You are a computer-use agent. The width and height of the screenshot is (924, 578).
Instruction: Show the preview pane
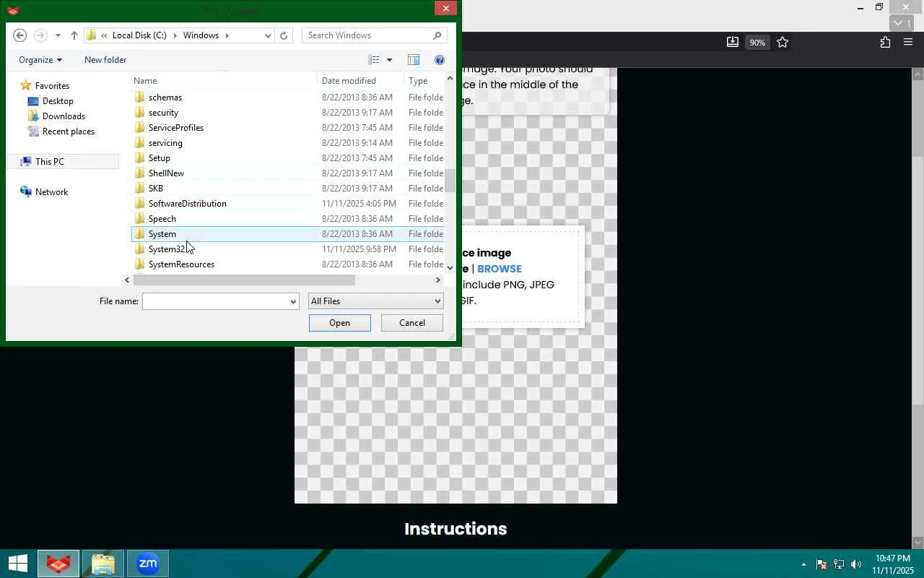coord(414,60)
